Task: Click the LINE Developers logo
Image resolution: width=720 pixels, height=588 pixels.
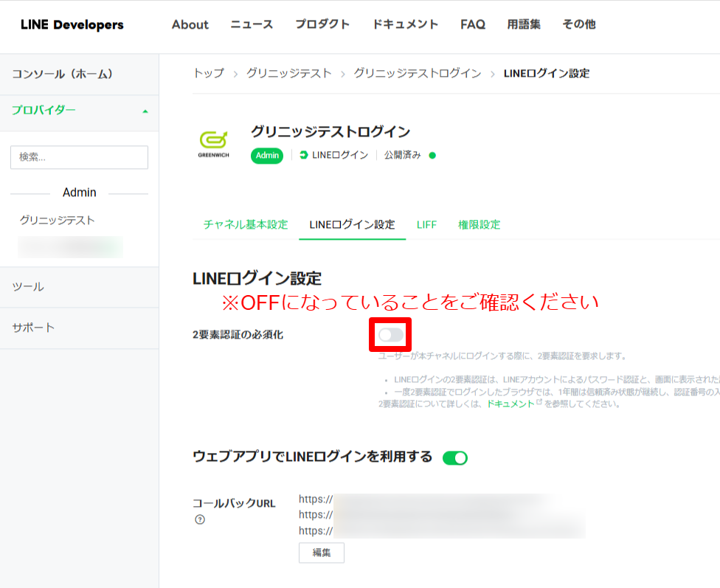Action: tap(72, 24)
